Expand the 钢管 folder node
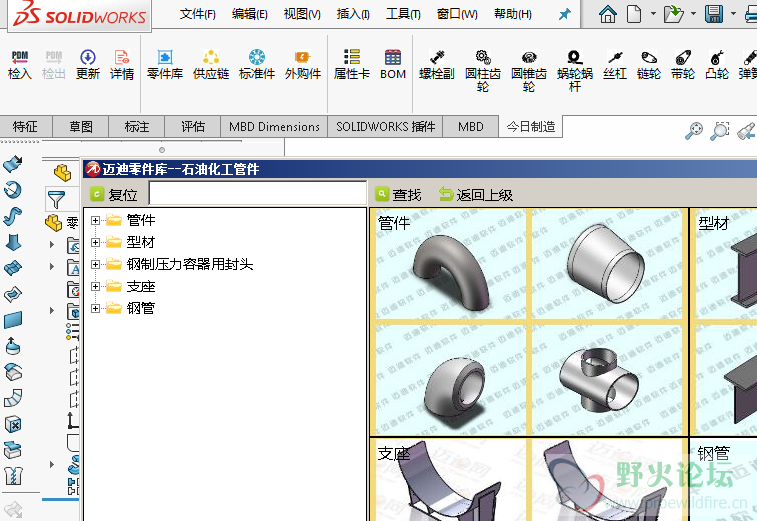Viewport: 757px width, 521px height. tap(96, 308)
